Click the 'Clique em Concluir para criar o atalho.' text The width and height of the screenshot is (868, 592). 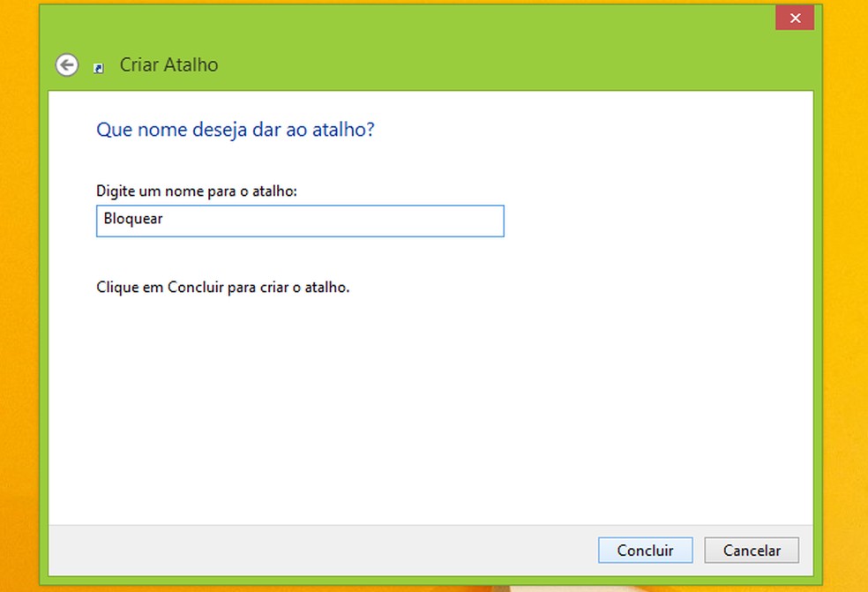pos(223,288)
